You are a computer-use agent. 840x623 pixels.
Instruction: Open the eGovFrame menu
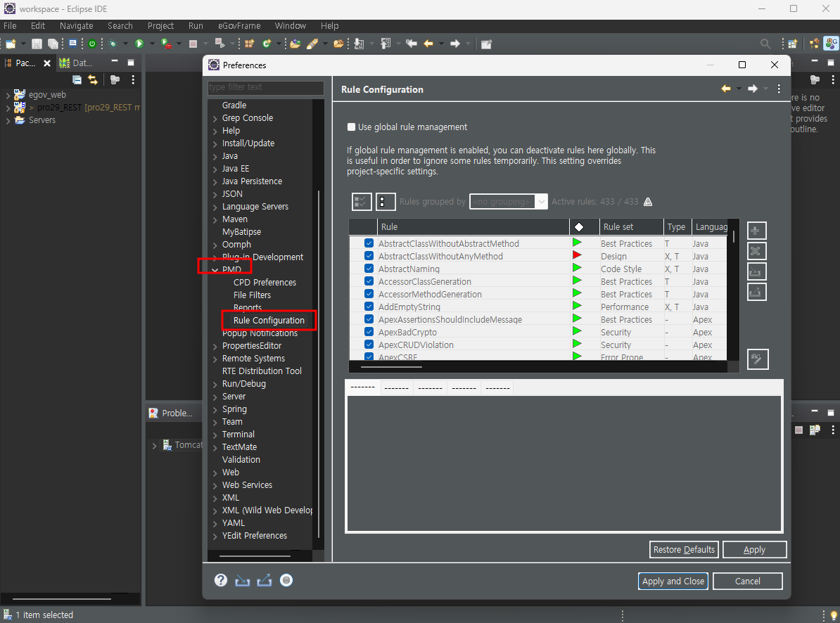coord(239,26)
